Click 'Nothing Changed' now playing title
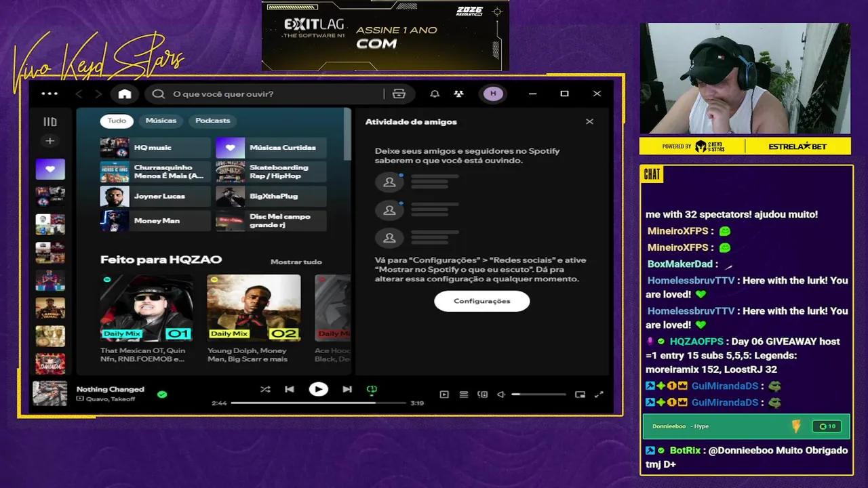Image resolution: width=868 pixels, height=488 pixels. point(111,389)
